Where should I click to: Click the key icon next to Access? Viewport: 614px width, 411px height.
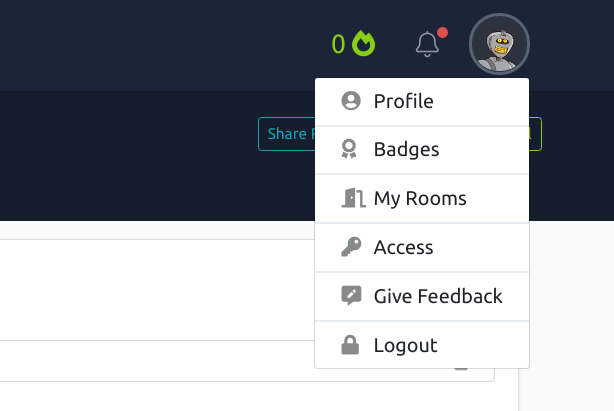click(351, 247)
